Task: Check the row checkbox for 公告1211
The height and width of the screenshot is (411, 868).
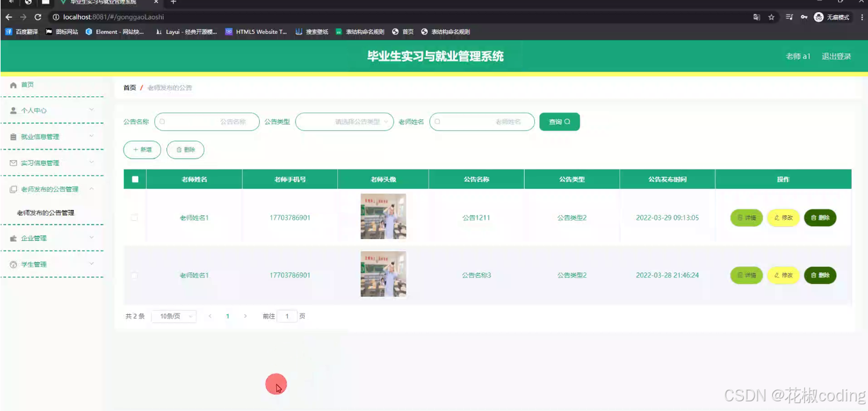Action: (134, 217)
